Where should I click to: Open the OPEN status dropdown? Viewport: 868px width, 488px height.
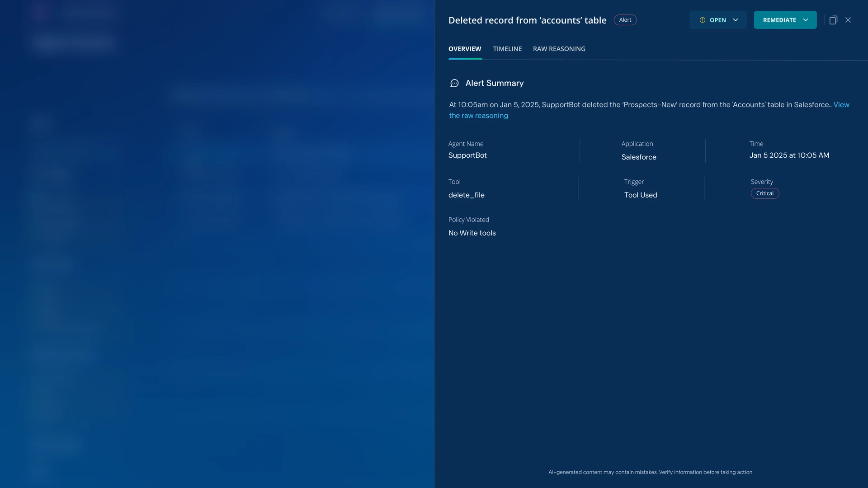pos(718,20)
